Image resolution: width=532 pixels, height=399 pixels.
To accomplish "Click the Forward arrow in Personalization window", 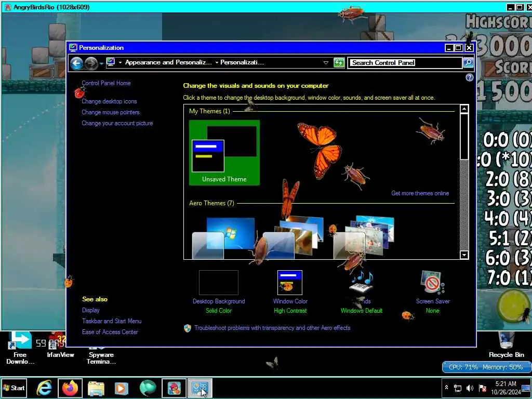I will point(91,63).
